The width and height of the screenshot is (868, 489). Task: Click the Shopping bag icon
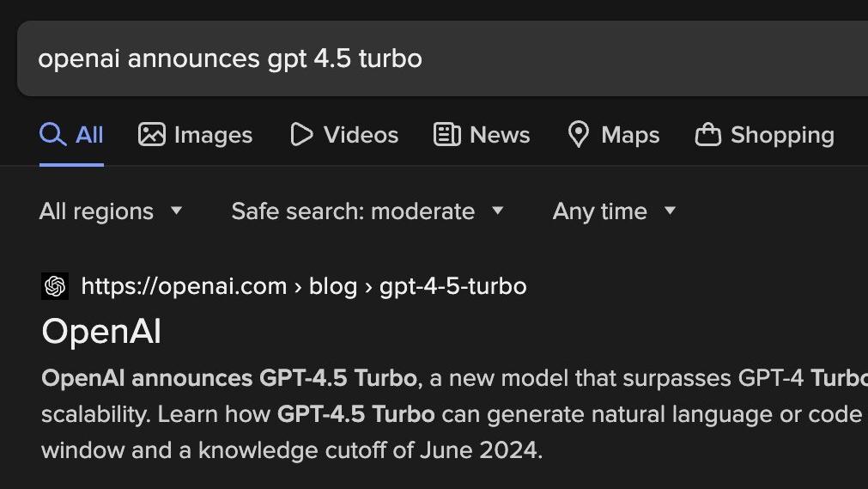708,135
